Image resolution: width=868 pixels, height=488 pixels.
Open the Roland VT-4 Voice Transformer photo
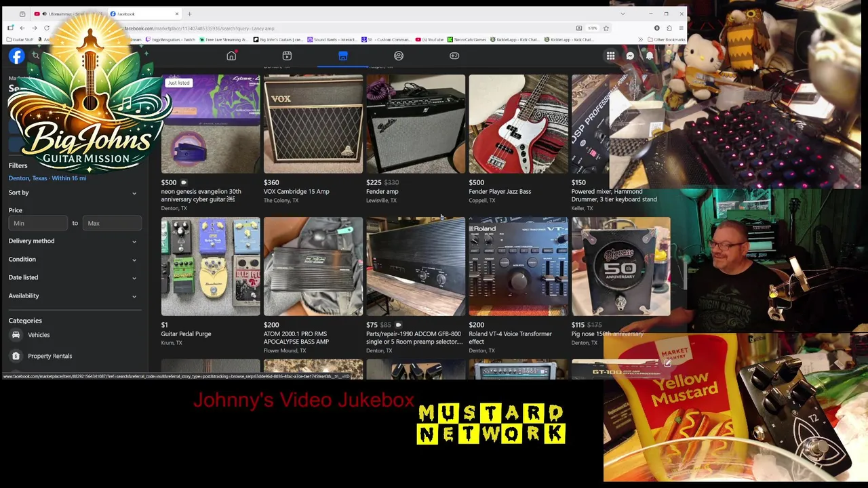tap(518, 266)
